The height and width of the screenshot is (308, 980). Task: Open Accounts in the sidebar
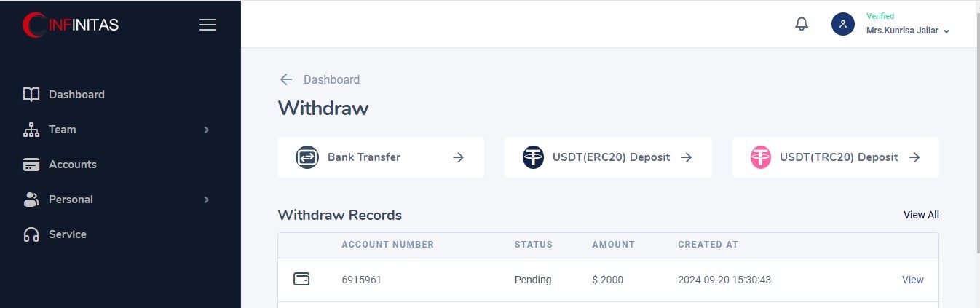(72, 165)
